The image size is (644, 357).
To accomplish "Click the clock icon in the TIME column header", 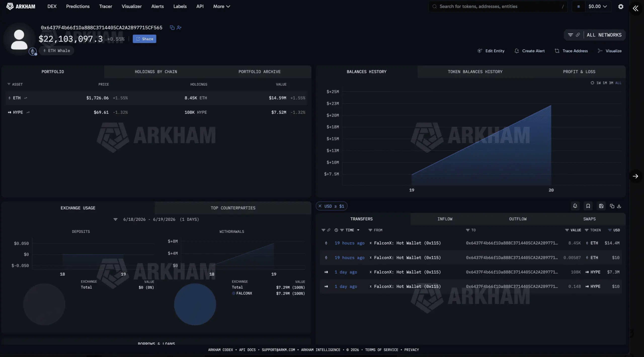I will coord(336,230).
